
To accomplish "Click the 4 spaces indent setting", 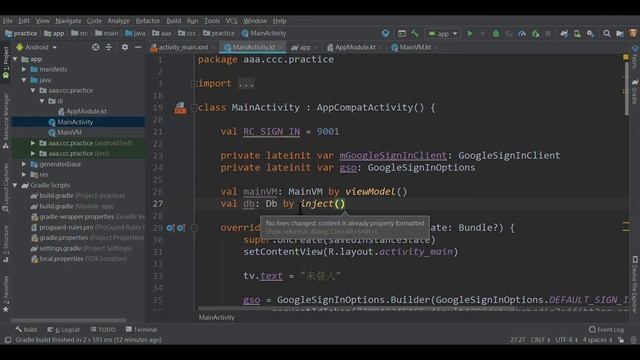I will (x=597, y=340).
